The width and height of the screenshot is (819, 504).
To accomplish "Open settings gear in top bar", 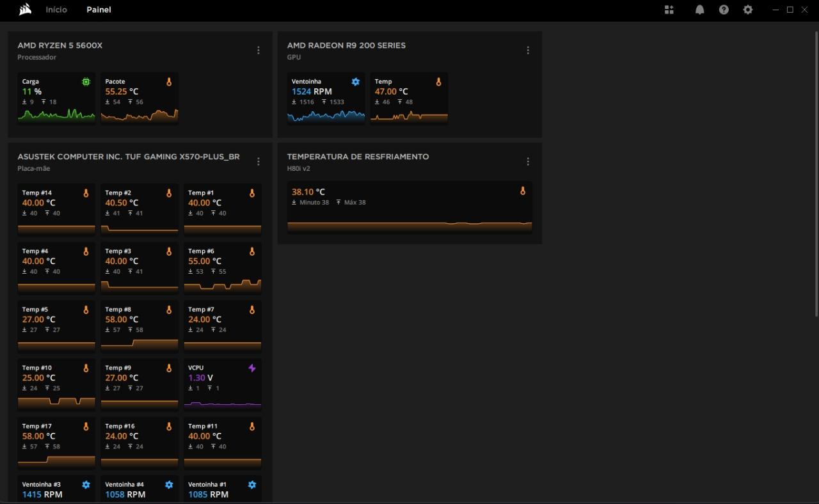I will [748, 10].
